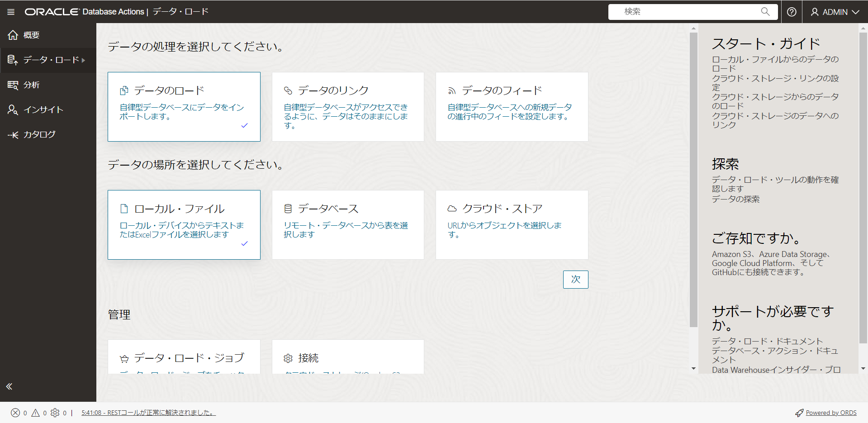Screen dimensions: 868x423
Task: Open the hamburger navigation menu
Action: pos(10,11)
